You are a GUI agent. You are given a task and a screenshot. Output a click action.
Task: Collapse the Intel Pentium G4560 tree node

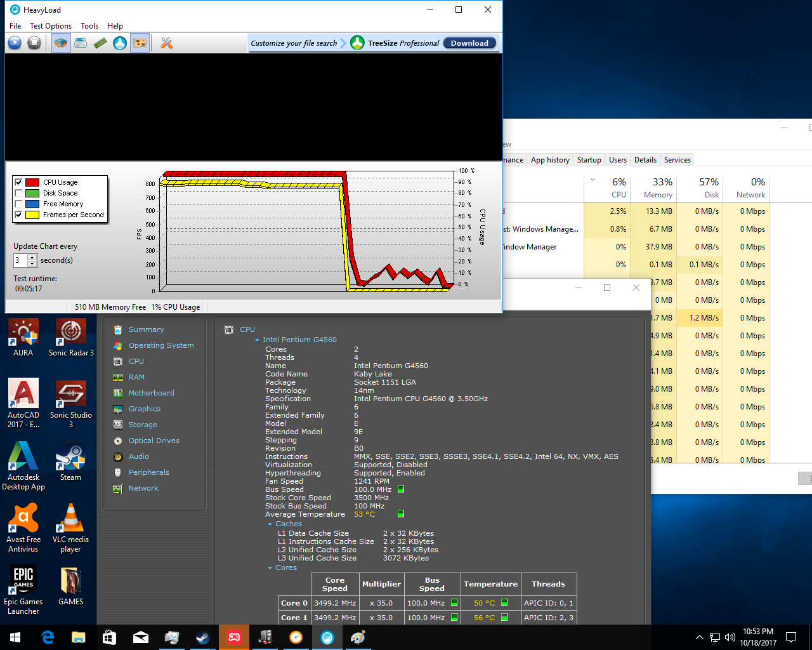tap(258, 340)
